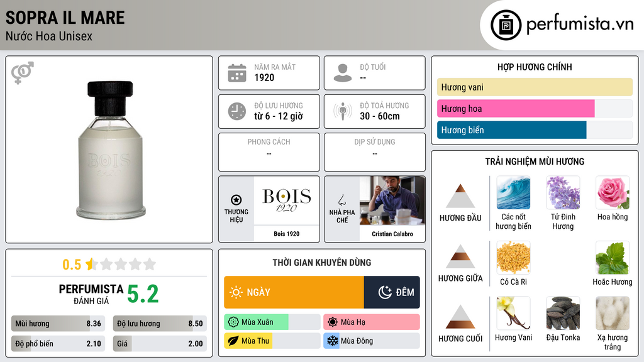Click the blue Hương biển accord bar
The height and width of the screenshot is (362, 644).
tap(512, 129)
